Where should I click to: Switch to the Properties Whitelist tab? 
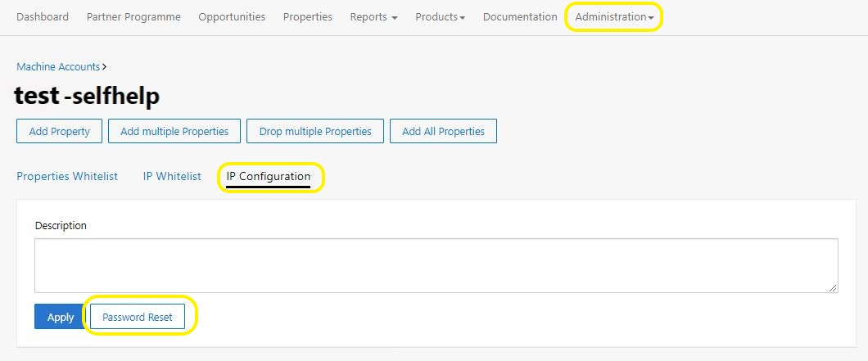tap(67, 176)
